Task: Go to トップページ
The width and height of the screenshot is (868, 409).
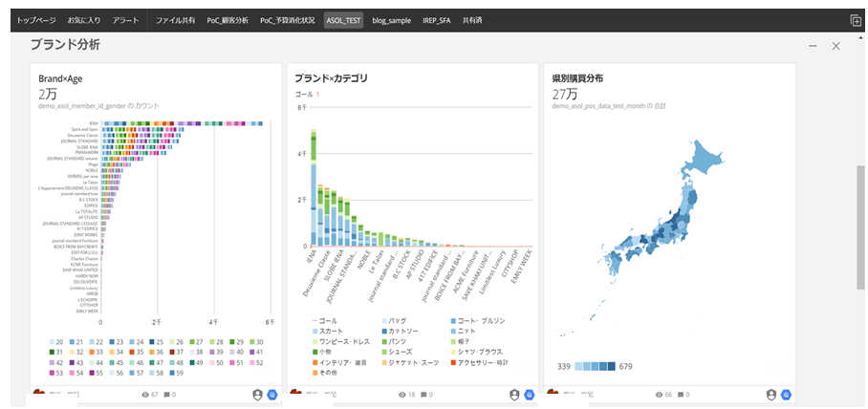Action: (36, 20)
